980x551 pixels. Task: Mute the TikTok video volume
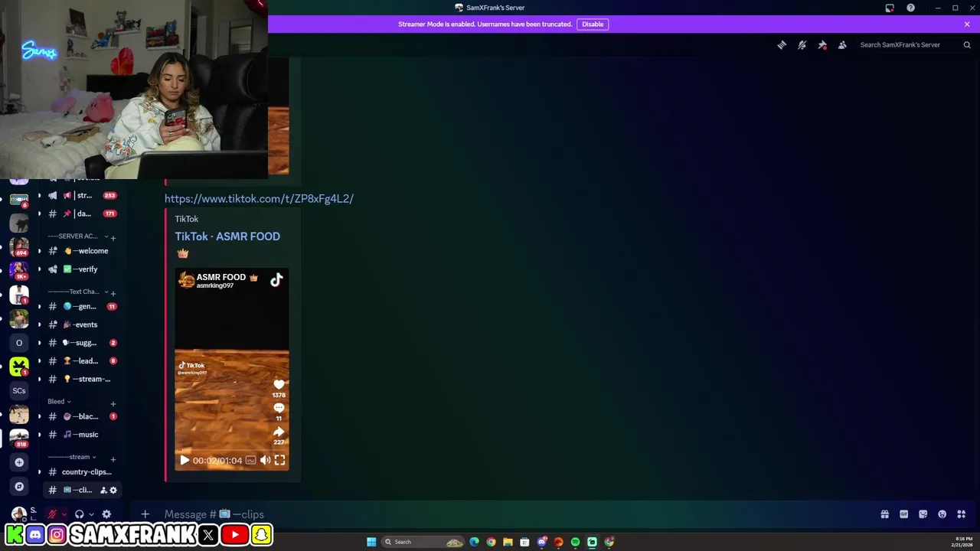point(265,460)
